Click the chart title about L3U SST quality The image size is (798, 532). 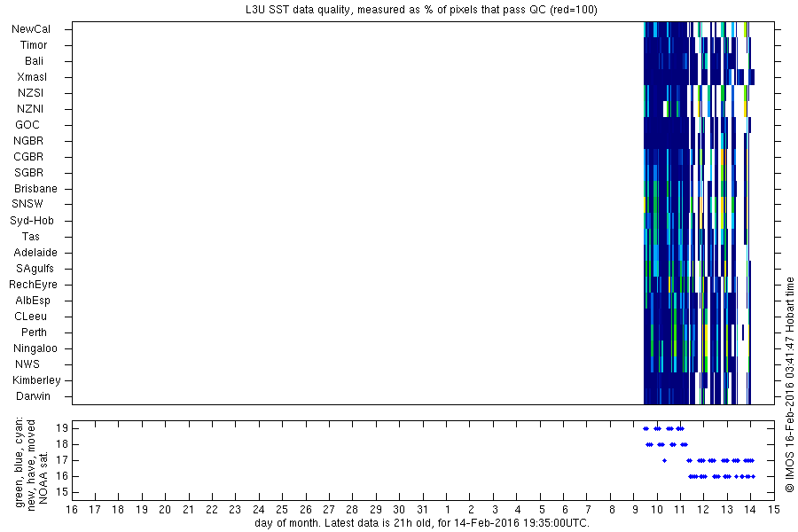tap(422, 10)
